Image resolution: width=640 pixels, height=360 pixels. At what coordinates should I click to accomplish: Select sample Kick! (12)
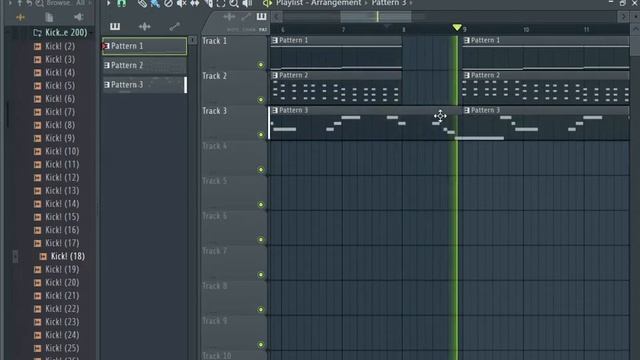point(62,178)
